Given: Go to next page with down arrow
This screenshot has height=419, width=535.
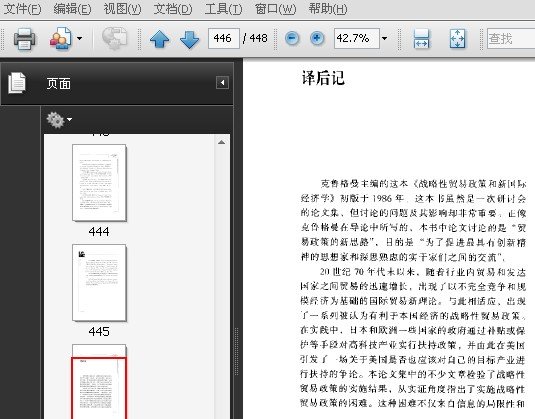Looking at the screenshot, I should [x=189, y=39].
